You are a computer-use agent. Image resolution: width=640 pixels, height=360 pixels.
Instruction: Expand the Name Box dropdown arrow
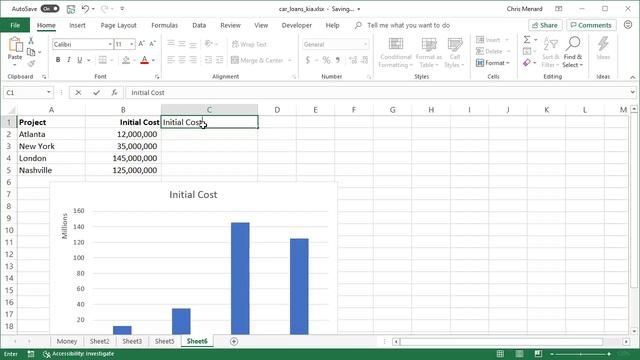(x=49, y=92)
